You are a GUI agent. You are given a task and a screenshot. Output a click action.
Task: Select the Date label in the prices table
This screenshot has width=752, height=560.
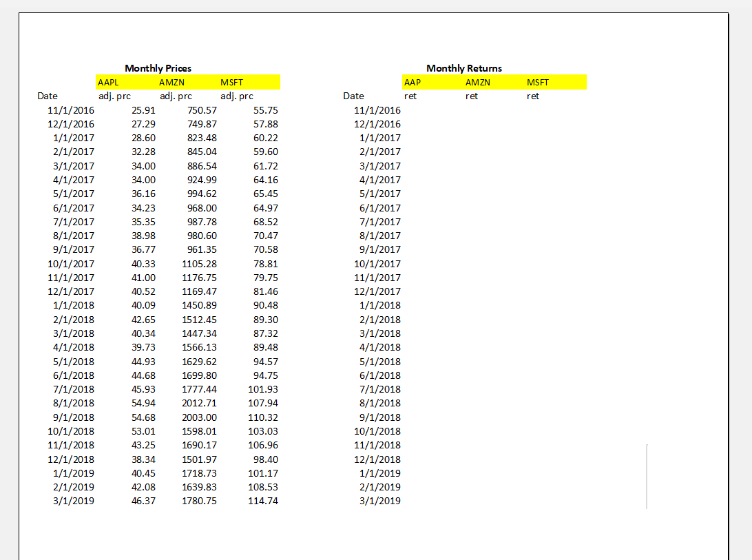[x=48, y=96]
